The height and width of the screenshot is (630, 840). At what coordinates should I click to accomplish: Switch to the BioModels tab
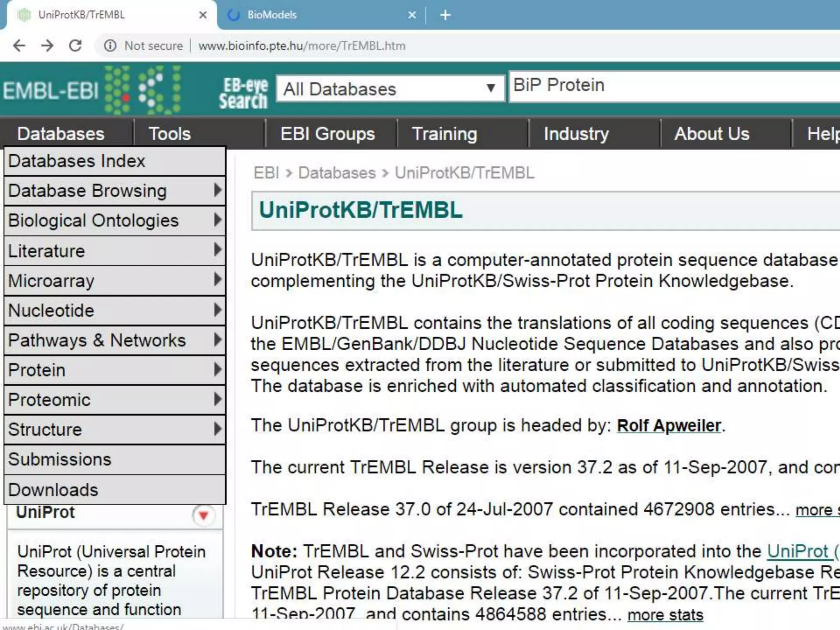click(x=312, y=15)
